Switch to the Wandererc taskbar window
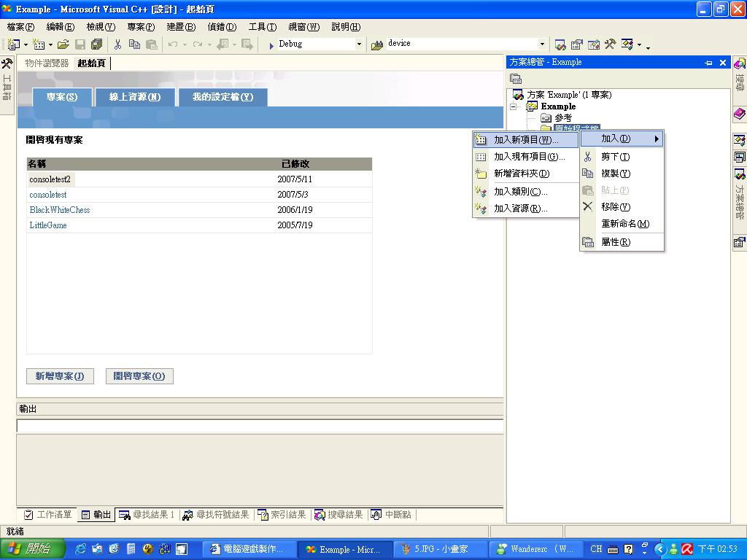The image size is (747, 560). coord(537,549)
